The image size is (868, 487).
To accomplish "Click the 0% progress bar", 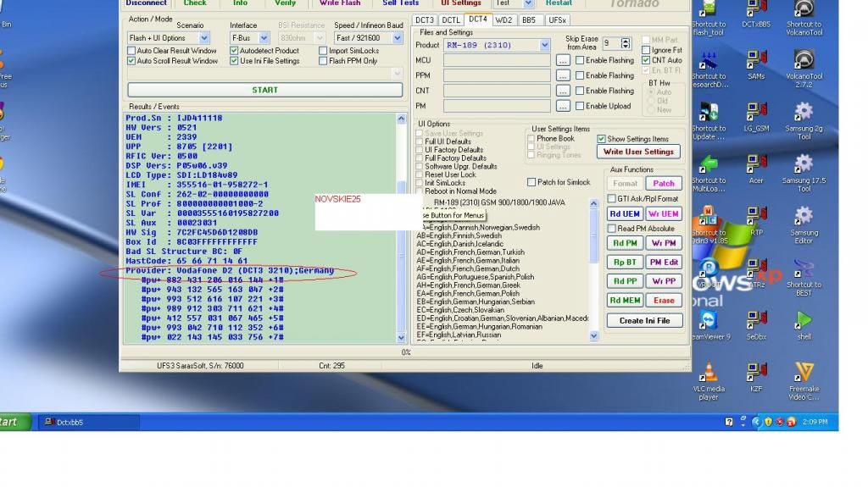I will click(x=405, y=352).
